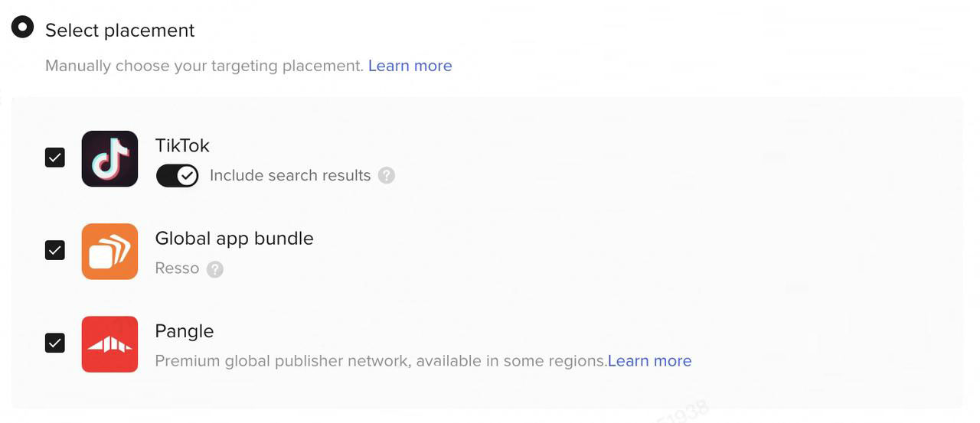Open Learn more link for Pangle

tap(649, 360)
